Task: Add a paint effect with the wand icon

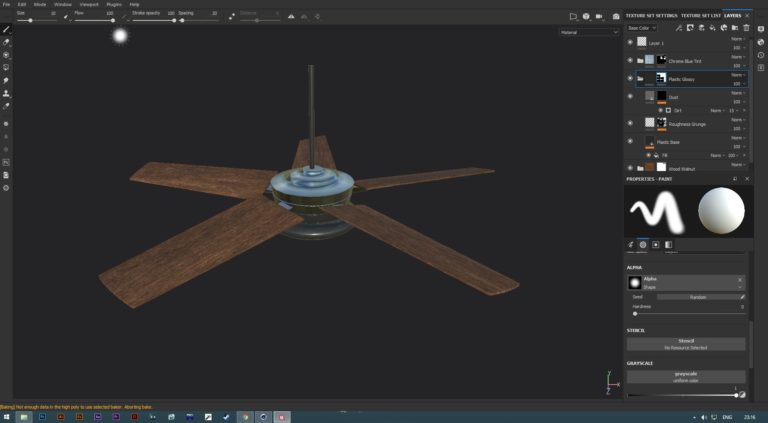Action: 679,28
